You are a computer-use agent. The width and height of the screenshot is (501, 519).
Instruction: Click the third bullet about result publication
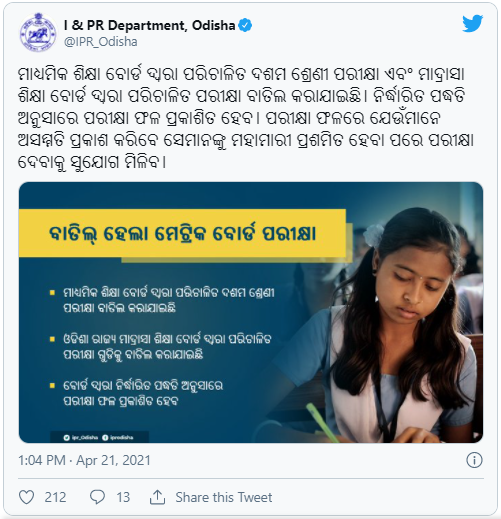pyautogui.click(x=136, y=393)
